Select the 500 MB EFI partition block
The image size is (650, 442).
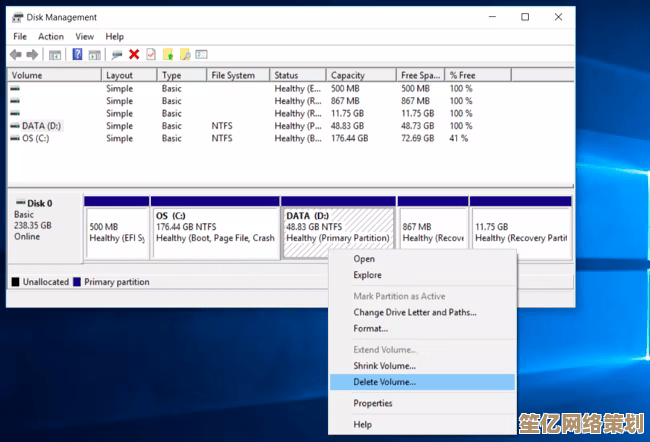[116, 228]
